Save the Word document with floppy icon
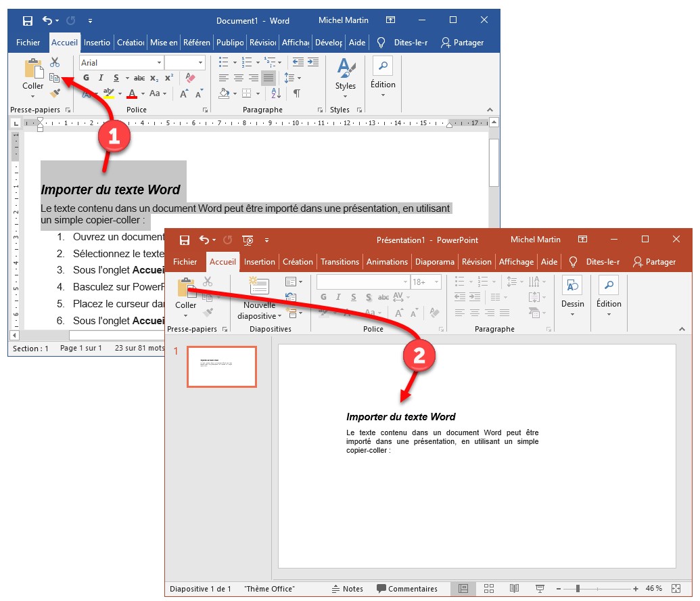Image resolution: width=700 pixels, height=601 pixels. click(28, 20)
